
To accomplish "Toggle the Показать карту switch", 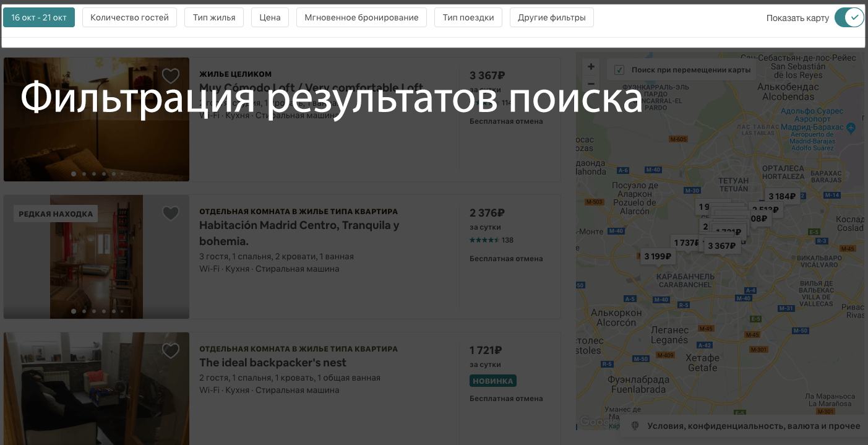I will [x=848, y=17].
